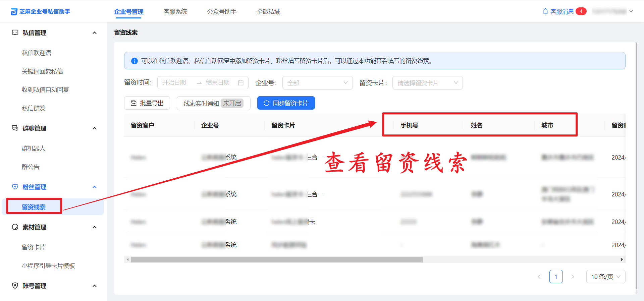This screenshot has height=301, width=644.
Task: Click the 粉丝管理 shield-heart icon
Action: click(15, 187)
